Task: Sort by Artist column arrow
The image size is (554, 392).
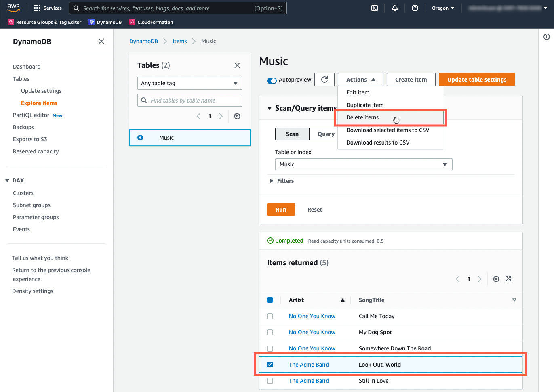Action: point(343,300)
